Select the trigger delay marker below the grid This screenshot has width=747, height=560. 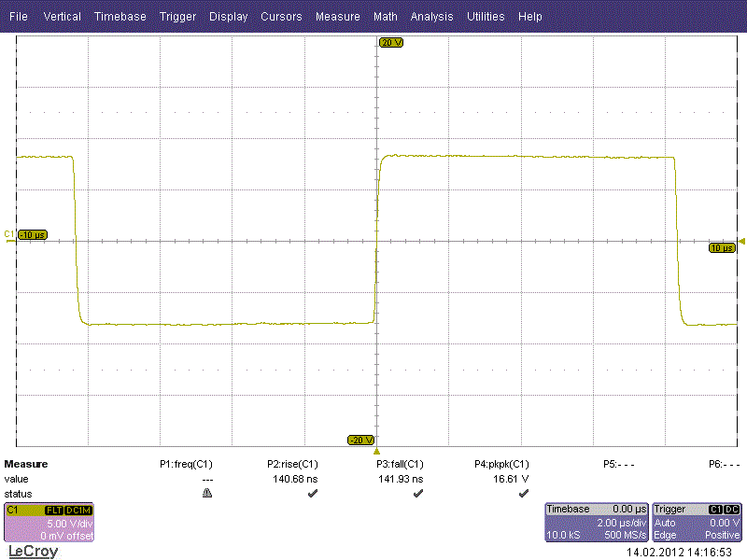pos(376,451)
